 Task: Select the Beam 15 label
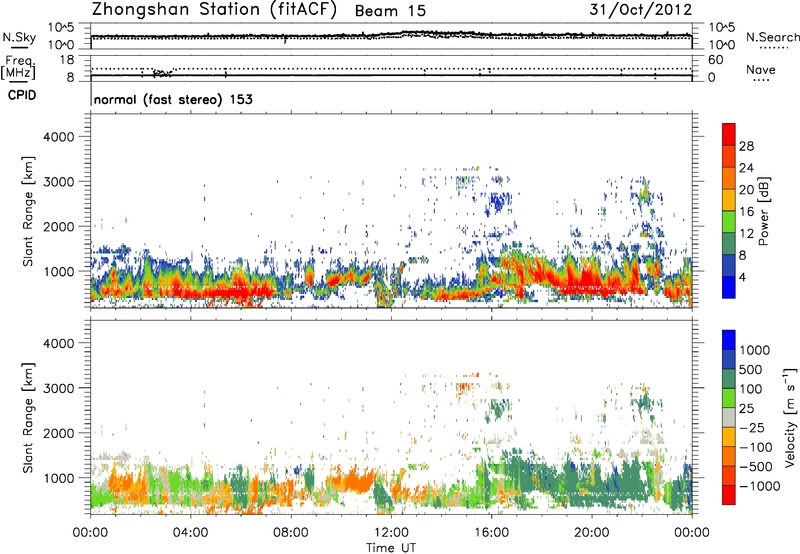(x=390, y=11)
